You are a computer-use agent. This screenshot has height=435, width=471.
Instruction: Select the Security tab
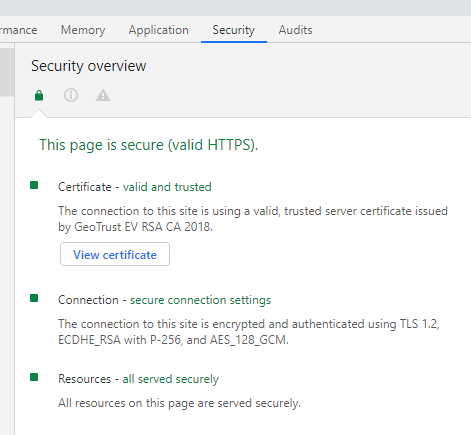tap(234, 30)
